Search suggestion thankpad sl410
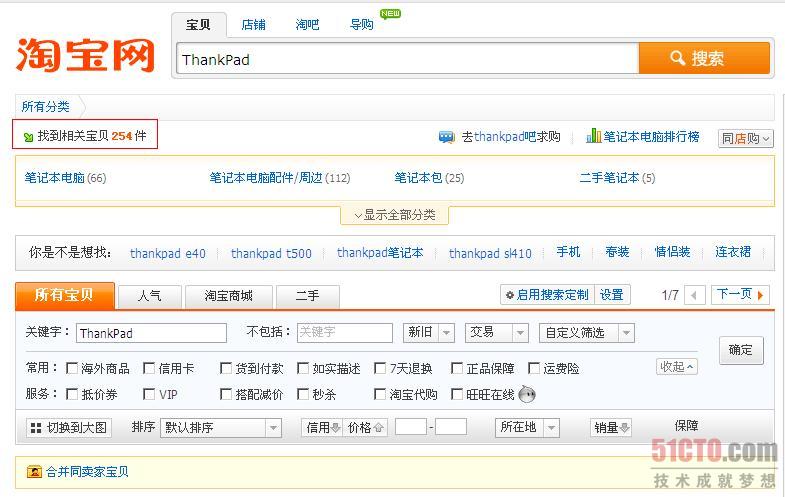 [x=490, y=253]
